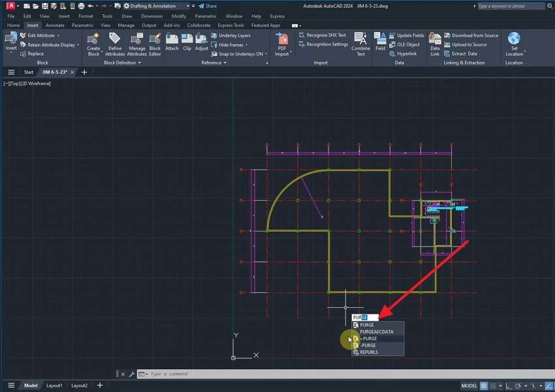The height and width of the screenshot is (392, 555).
Task: Toggle MODEL space status button
Action: [469, 385]
